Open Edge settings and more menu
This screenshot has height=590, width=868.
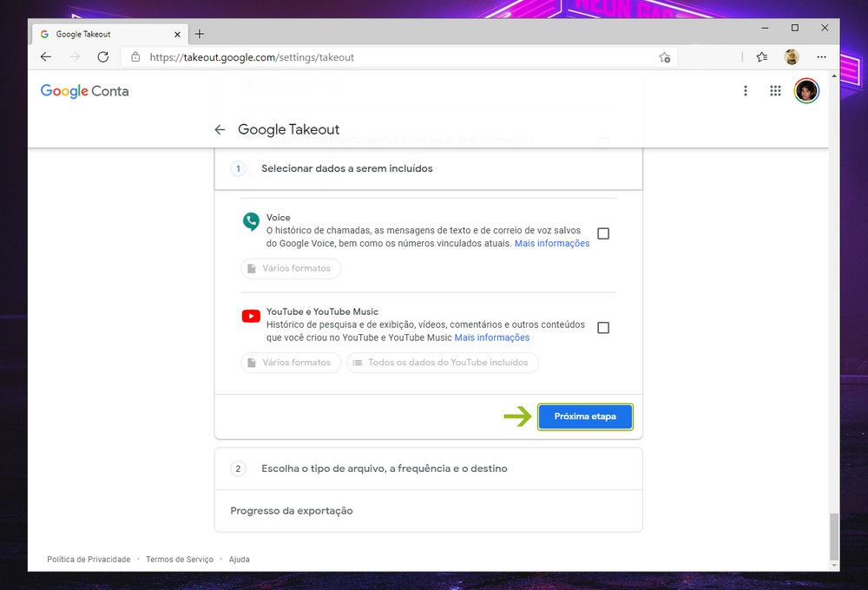coord(821,57)
